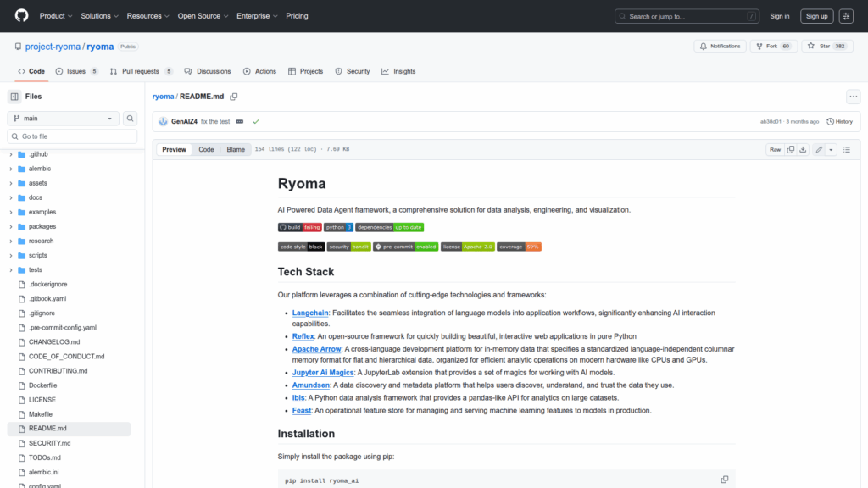Open the Apache Arrow link
The width and height of the screenshot is (868, 488).
[316, 348]
